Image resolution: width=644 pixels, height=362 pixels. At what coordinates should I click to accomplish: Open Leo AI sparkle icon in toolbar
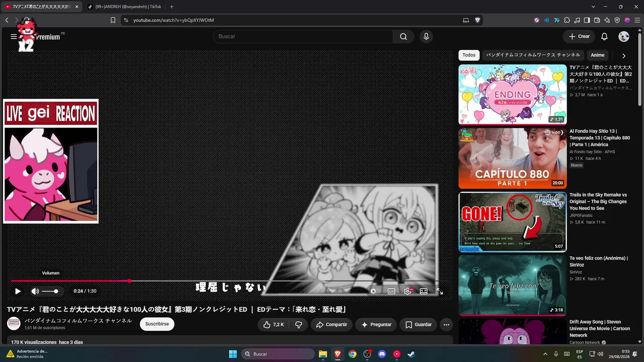pos(607,20)
